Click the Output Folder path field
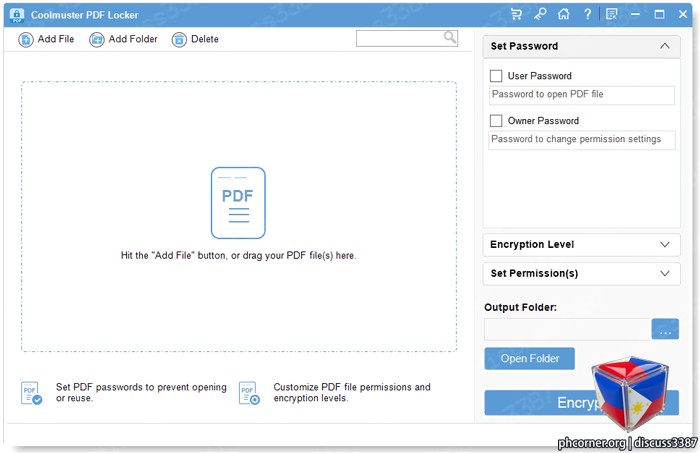Screen dimensions: 700x453 click(x=567, y=329)
